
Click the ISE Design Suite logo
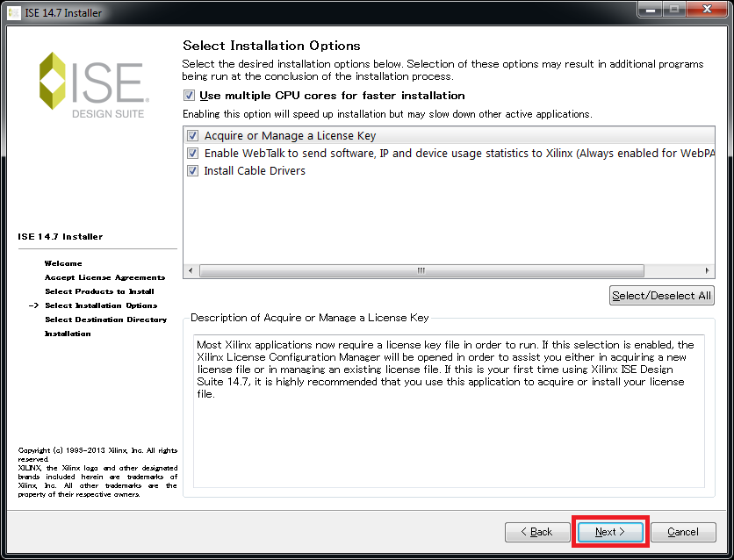(94, 84)
